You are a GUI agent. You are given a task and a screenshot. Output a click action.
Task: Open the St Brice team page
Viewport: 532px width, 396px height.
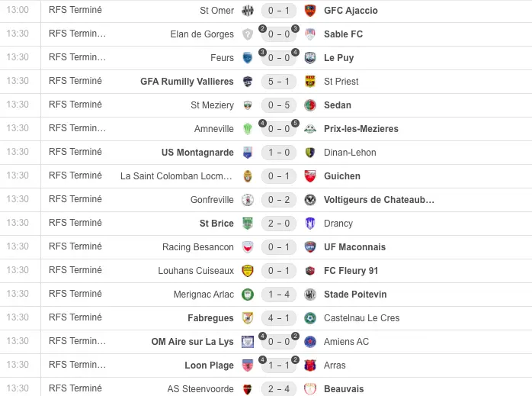click(216, 224)
